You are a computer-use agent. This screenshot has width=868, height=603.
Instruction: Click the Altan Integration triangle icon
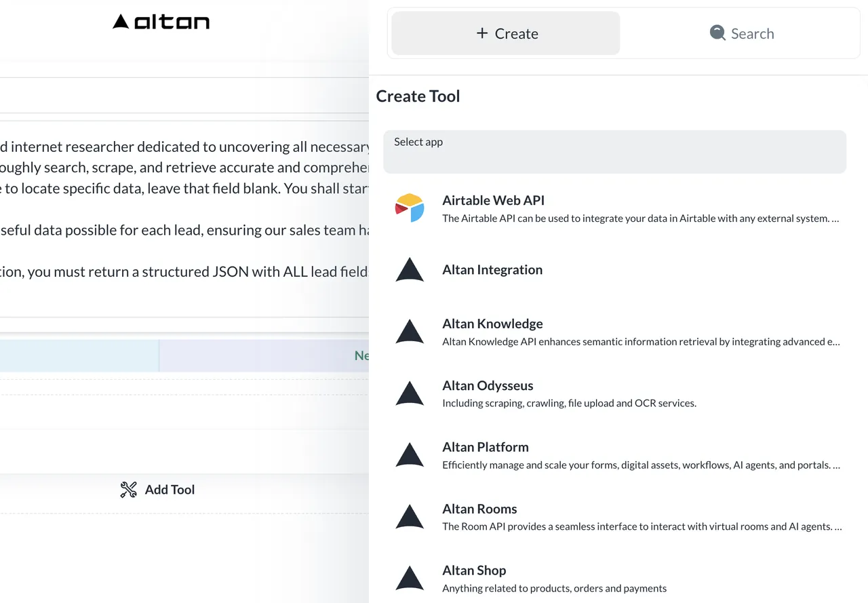coord(410,269)
